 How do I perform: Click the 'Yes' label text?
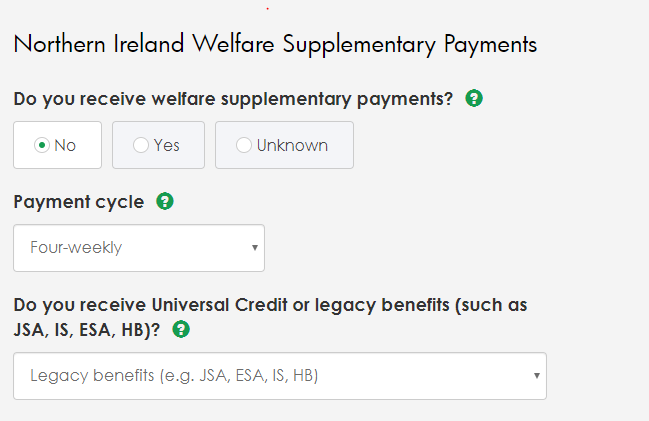point(166,145)
